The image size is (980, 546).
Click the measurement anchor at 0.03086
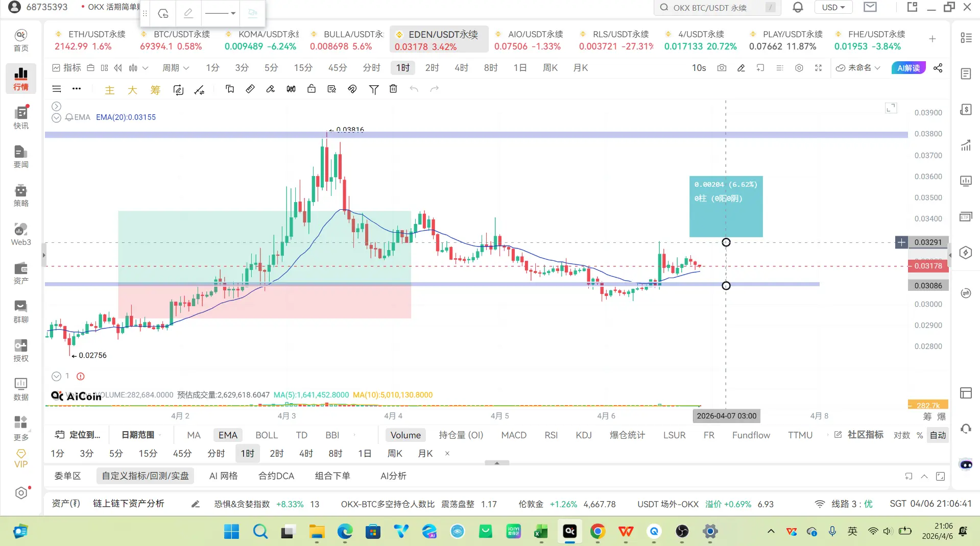(x=726, y=286)
